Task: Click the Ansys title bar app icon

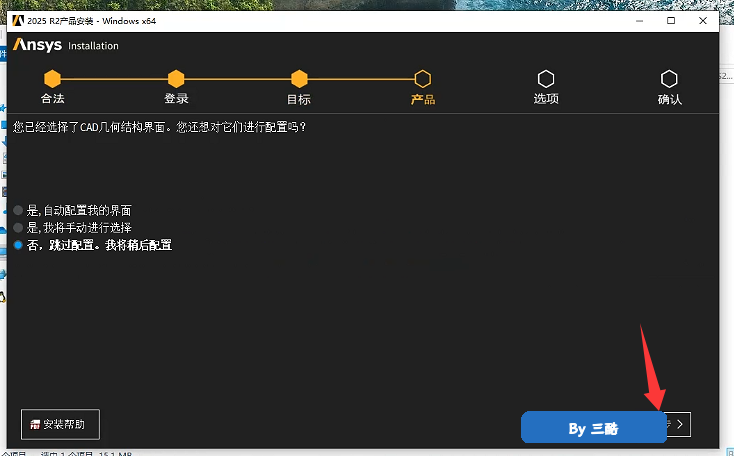Action: click(x=18, y=21)
